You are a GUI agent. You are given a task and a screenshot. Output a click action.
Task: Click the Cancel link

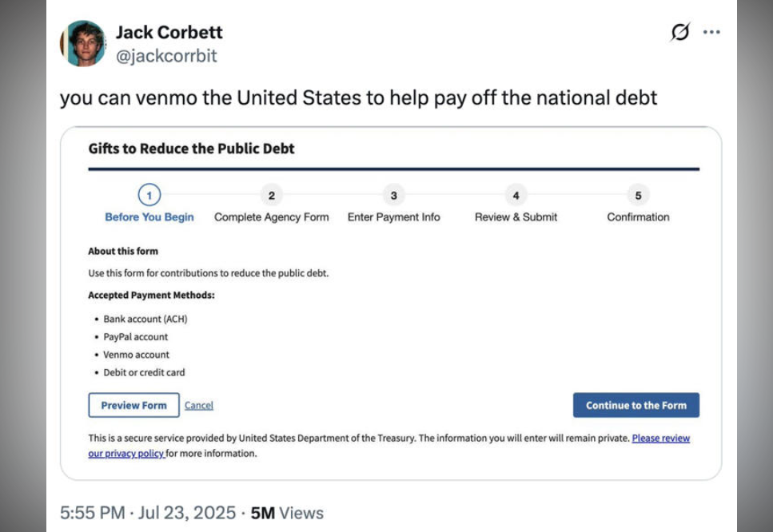[x=199, y=406]
